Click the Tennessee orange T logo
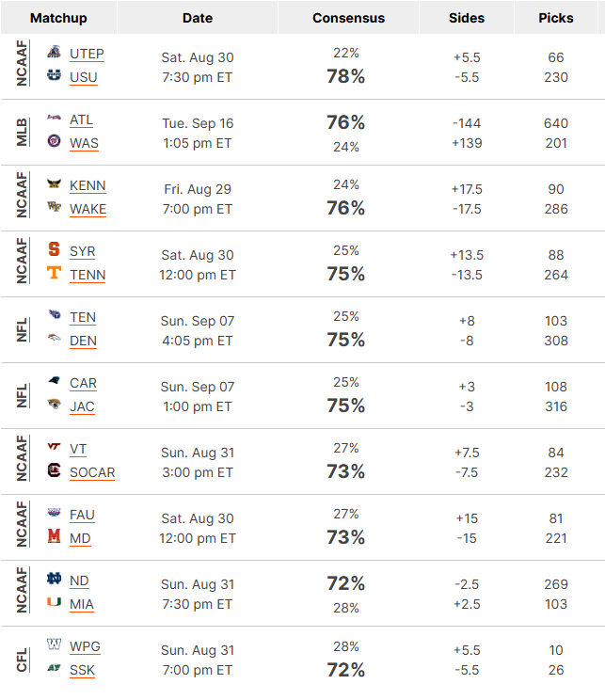Viewport: 605px width, 700px height. 54,272
